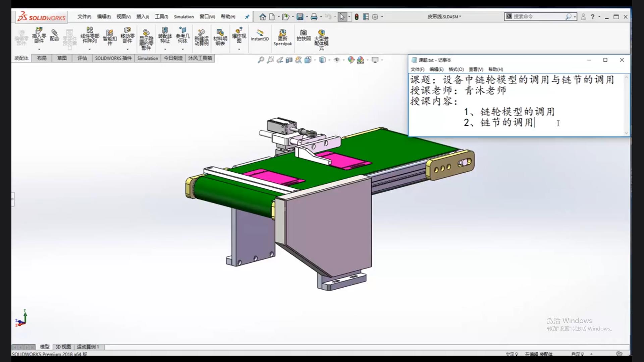Click the Insert Components (插入零部件) icon
This screenshot has width=644, height=362.
point(39,35)
